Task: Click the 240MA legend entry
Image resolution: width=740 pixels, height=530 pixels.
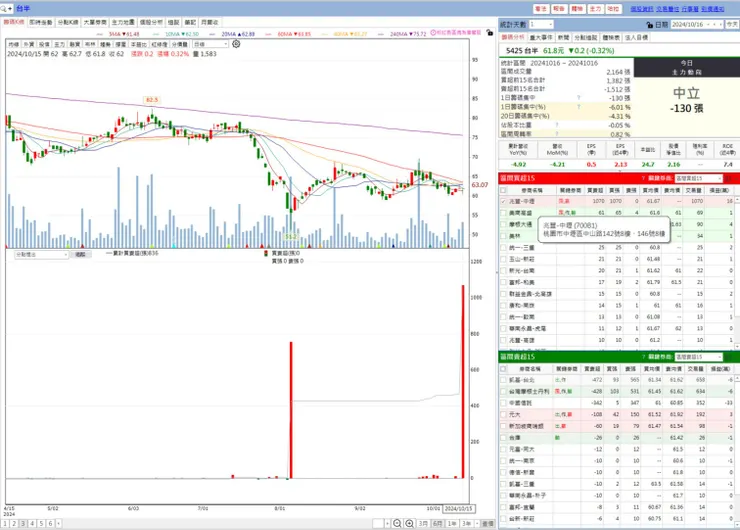Action: coord(408,34)
